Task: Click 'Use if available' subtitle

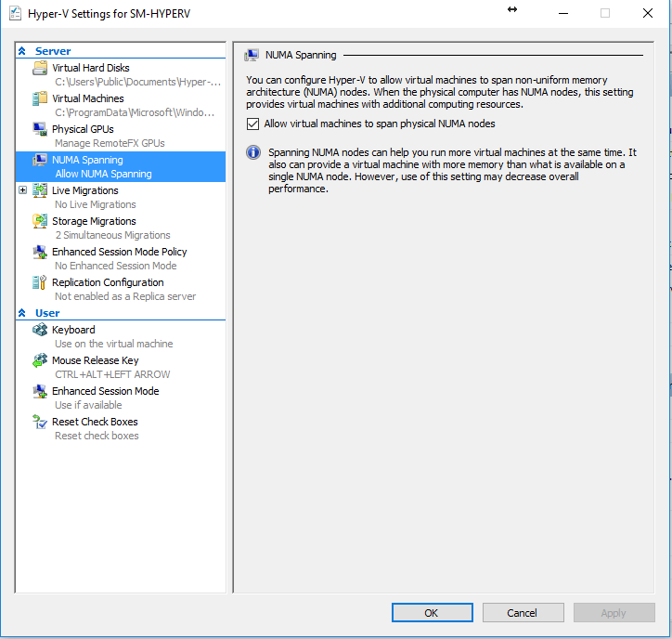Action: point(88,405)
